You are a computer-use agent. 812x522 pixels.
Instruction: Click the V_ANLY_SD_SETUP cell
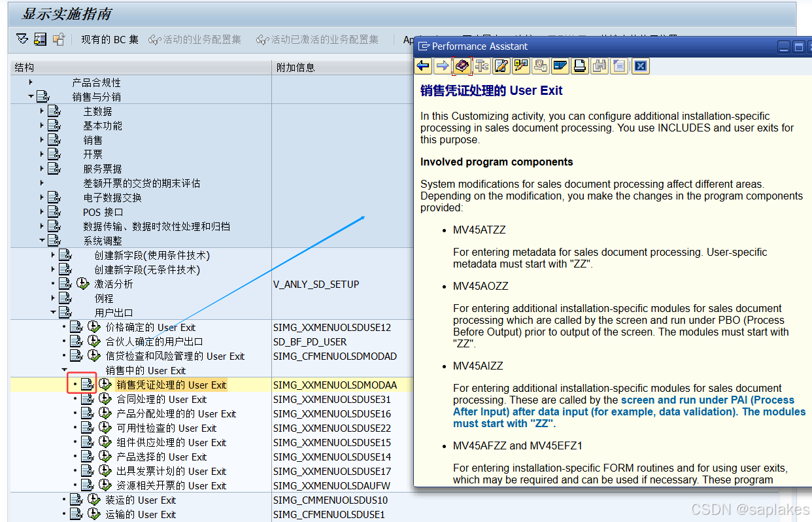point(316,284)
